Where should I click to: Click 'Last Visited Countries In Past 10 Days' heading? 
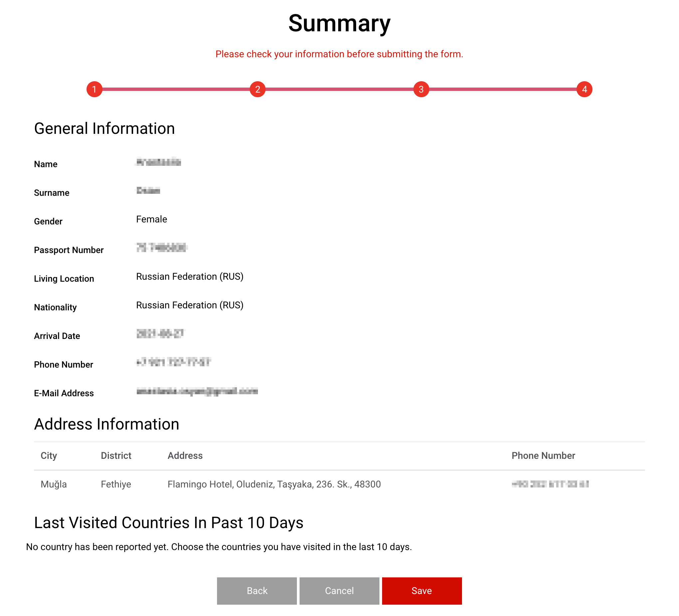pos(169,523)
